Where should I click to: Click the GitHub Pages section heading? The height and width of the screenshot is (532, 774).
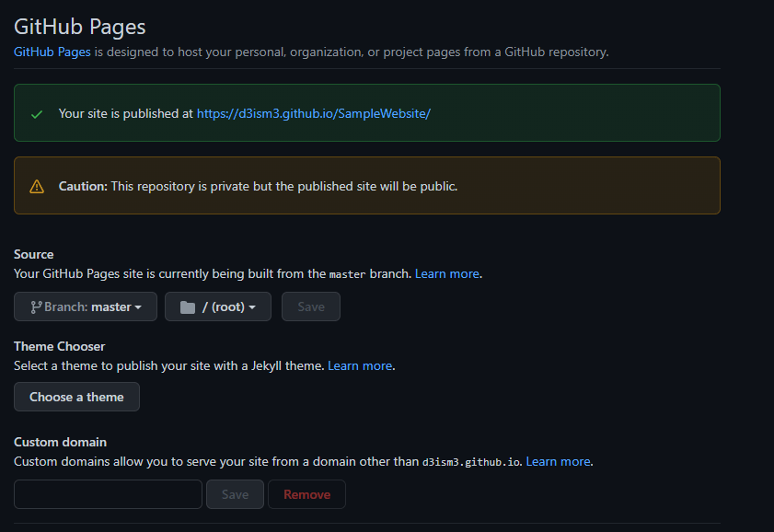79,27
